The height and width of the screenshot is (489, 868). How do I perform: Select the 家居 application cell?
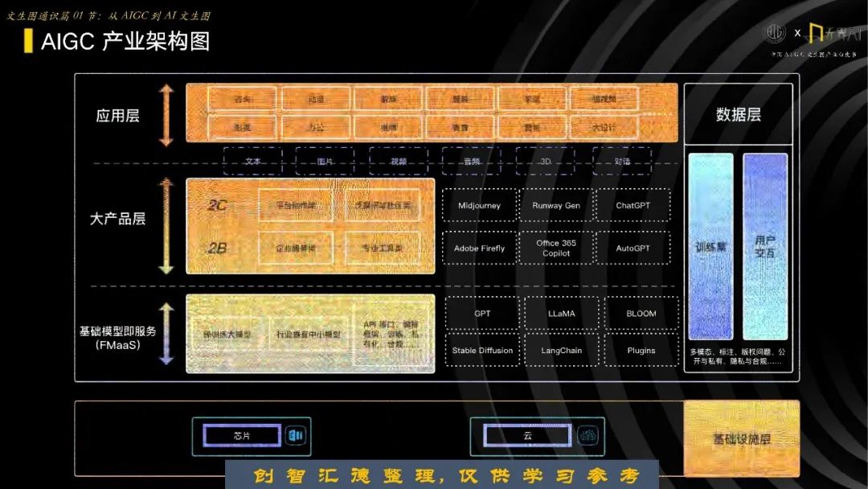533,99
